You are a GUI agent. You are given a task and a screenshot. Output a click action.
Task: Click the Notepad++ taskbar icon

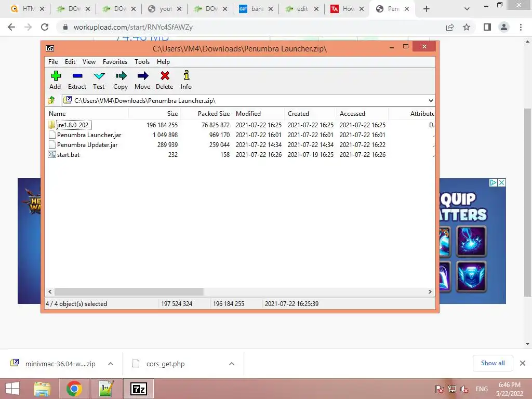tap(107, 389)
